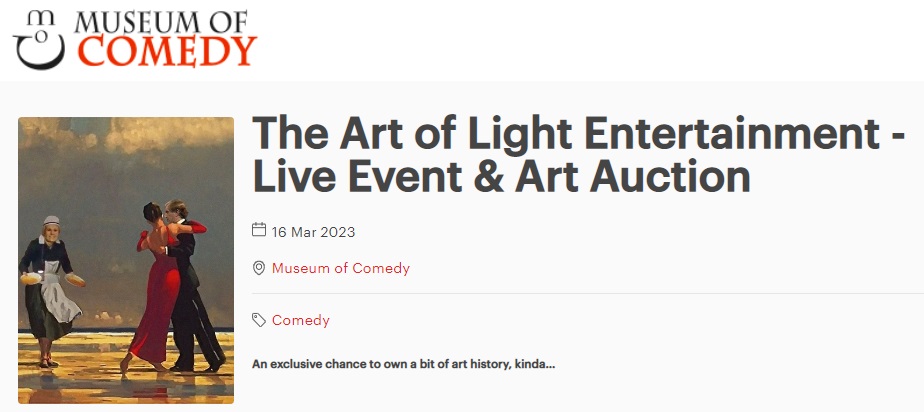Screen dimensions: 924x412
Task: Open the Museum of Comedy venue link
Action: 340,268
